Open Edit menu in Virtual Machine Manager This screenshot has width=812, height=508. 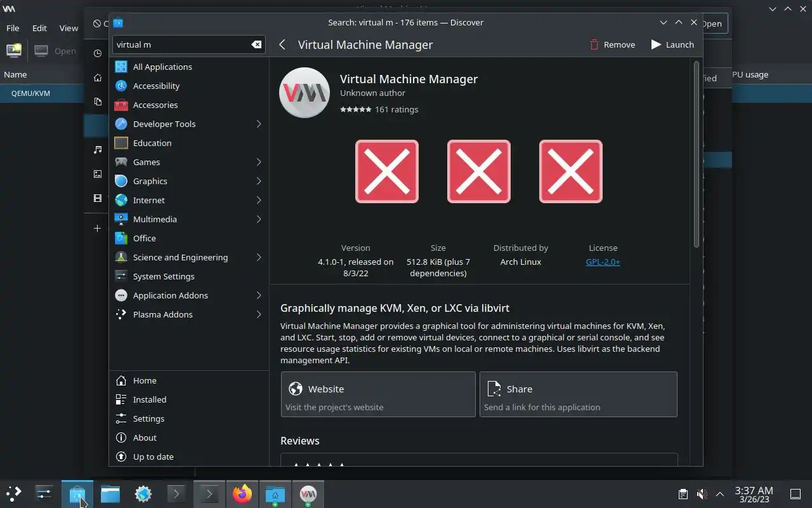tap(39, 28)
